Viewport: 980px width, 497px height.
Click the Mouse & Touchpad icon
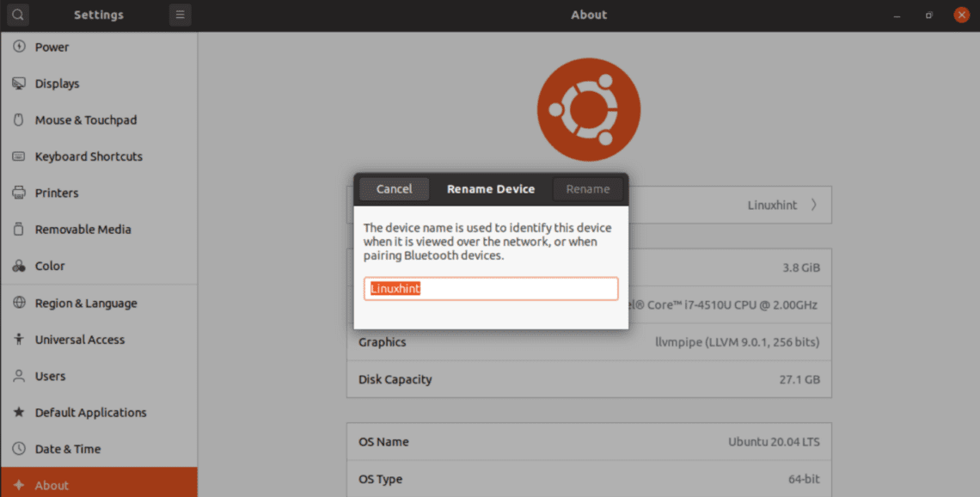[19, 120]
